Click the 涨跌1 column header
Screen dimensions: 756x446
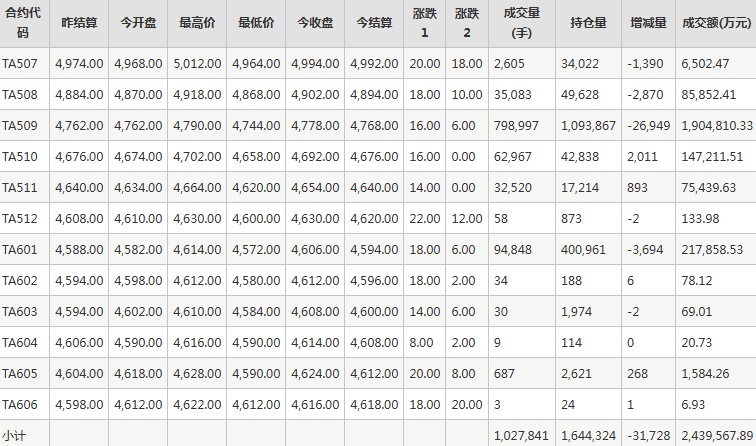point(424,23)
